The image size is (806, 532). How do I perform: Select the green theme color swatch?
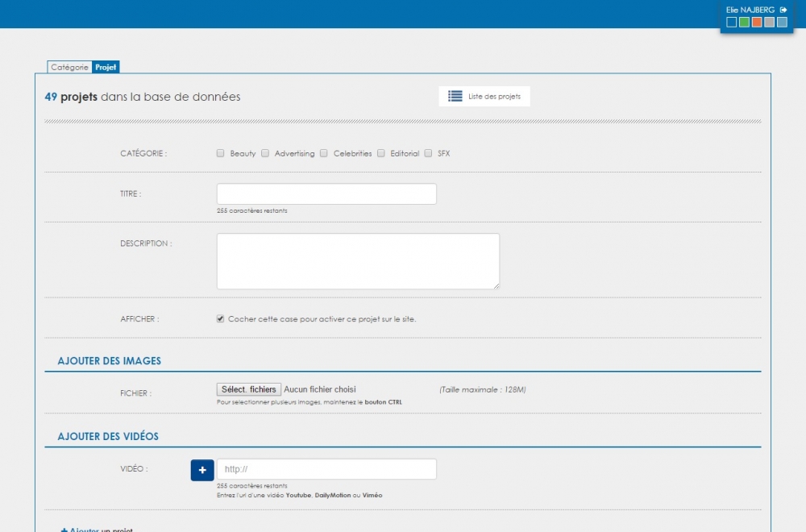[x=744, y=23]
